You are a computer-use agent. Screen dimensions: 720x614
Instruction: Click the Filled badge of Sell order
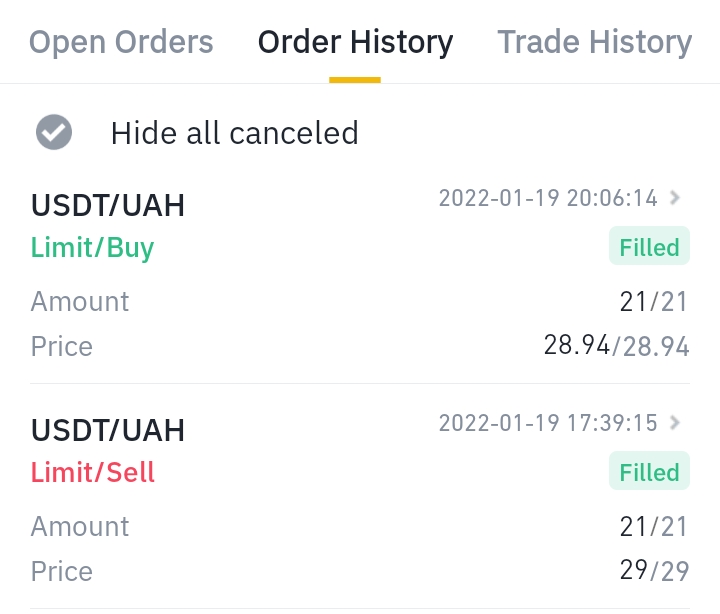pyautogui.click(x=649, y=471)
